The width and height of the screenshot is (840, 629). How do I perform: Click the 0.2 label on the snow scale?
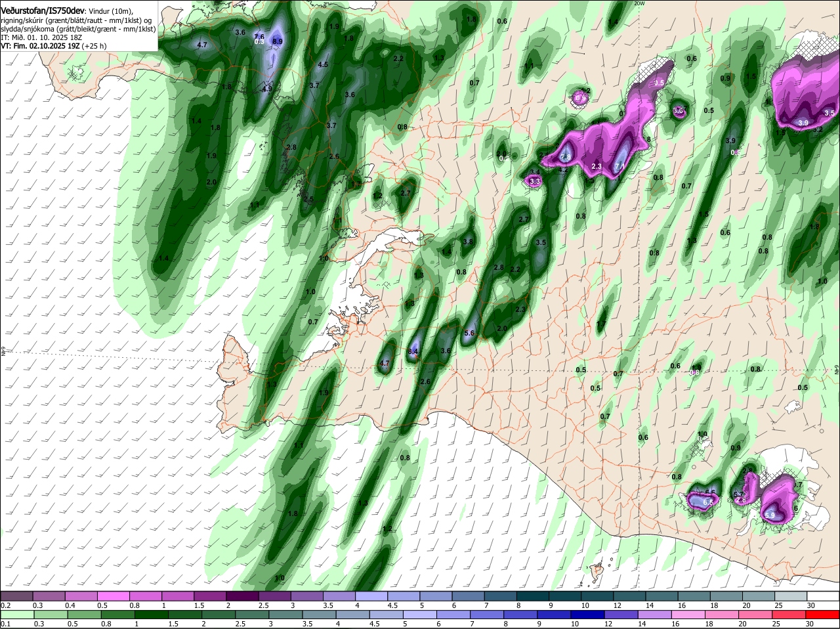pos(5,605)
